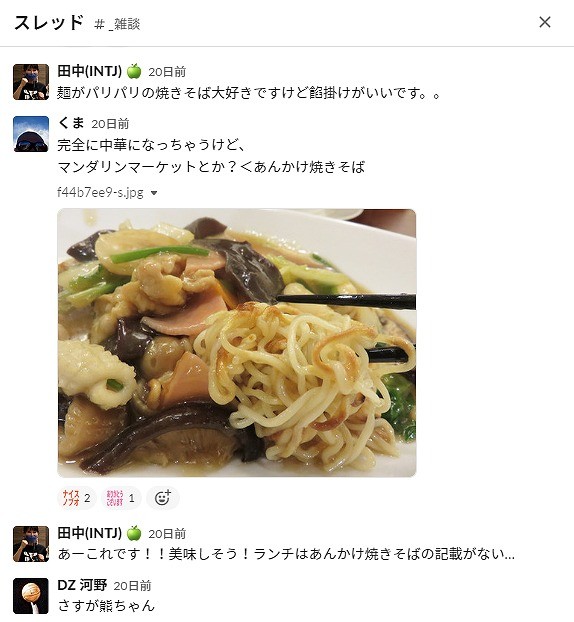Click the 20日前 timestamp on DZ 河野's message
The height and width of the screenshot is (622, 574).
coord(132,586)
